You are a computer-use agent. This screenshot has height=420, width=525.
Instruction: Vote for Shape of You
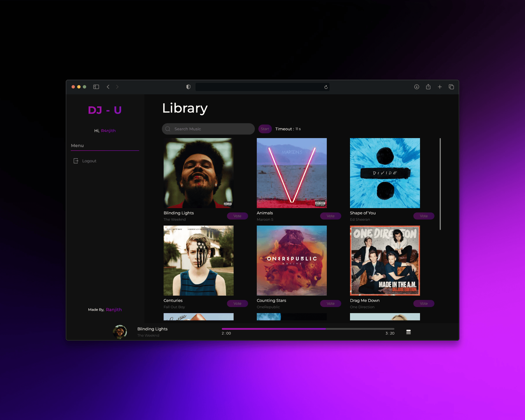pos(424,216)
